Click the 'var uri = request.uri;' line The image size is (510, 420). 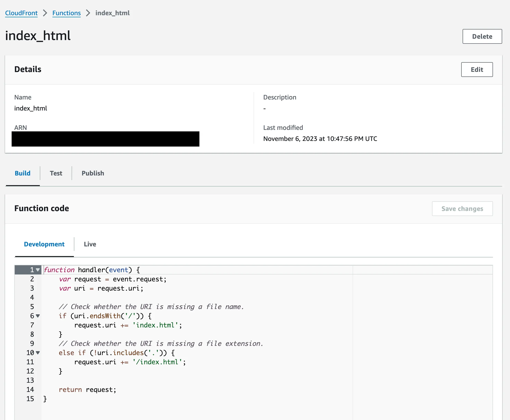101,288
